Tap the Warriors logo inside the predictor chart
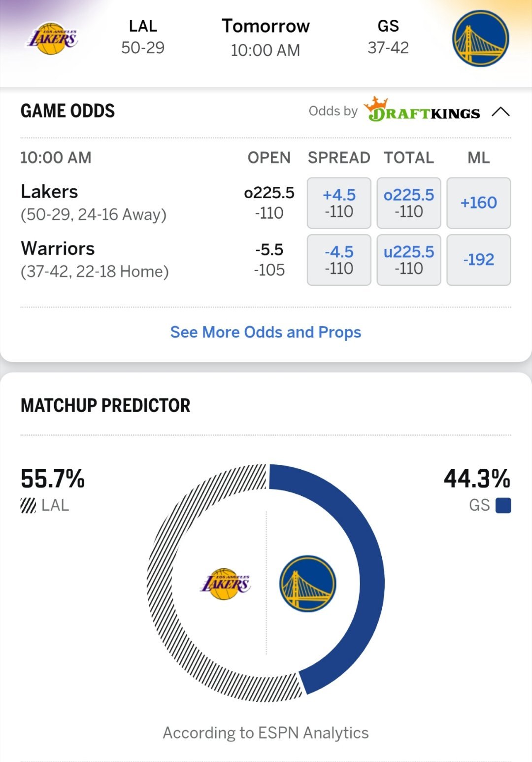The width and height of the screenshot is (532, 762). point(307,584)
